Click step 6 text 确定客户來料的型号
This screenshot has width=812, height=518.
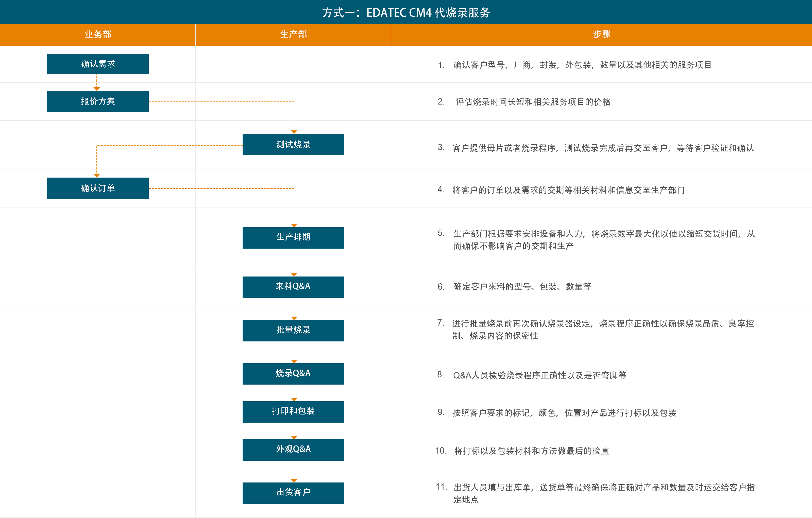point(522,286)
